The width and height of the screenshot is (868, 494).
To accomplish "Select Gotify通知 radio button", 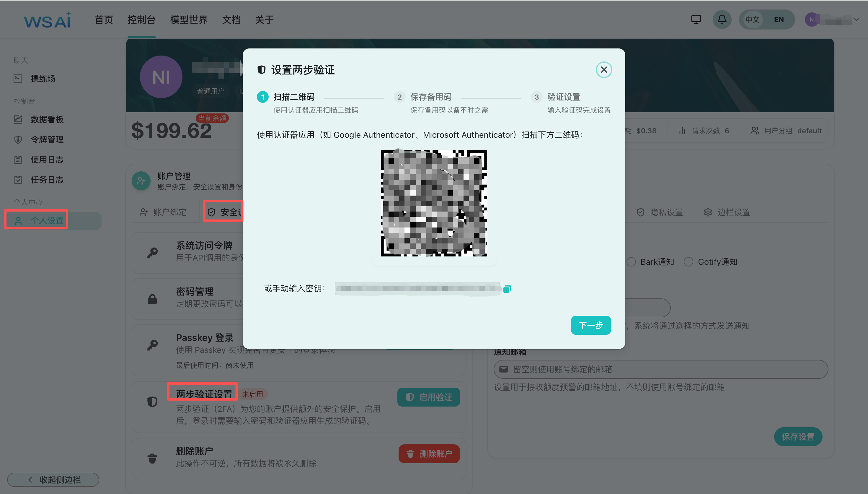I will click(688, 262).
